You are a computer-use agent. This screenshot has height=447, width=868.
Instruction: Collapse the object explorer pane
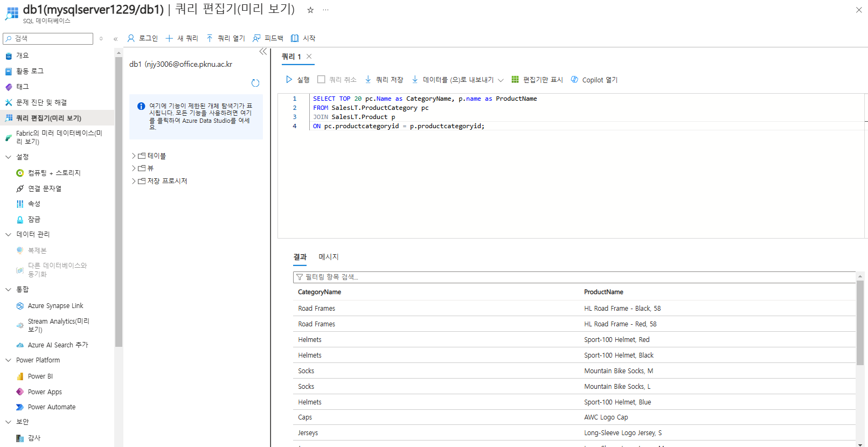point(263,52)
